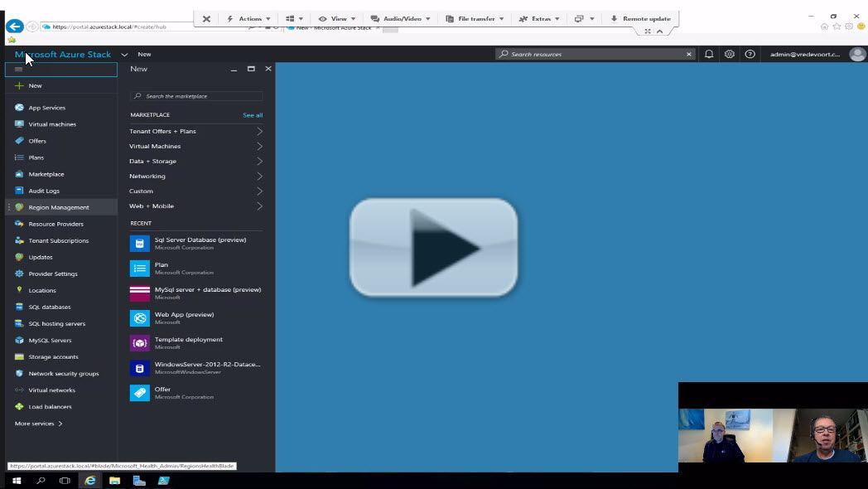Clear the Search resources field with X
This screenshot has width=868, height=489.
[688, 54]
